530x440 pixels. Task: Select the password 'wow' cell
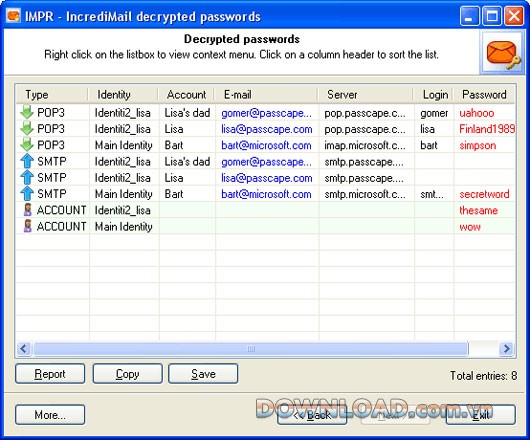click(x=470, y=227)
